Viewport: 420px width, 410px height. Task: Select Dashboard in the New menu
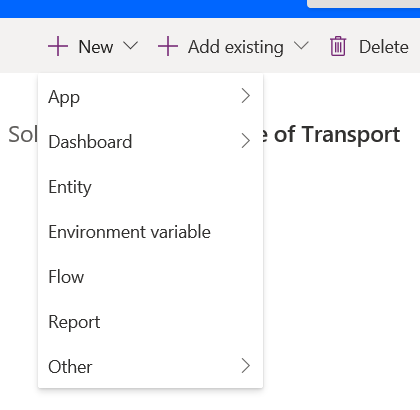point(151,141)
